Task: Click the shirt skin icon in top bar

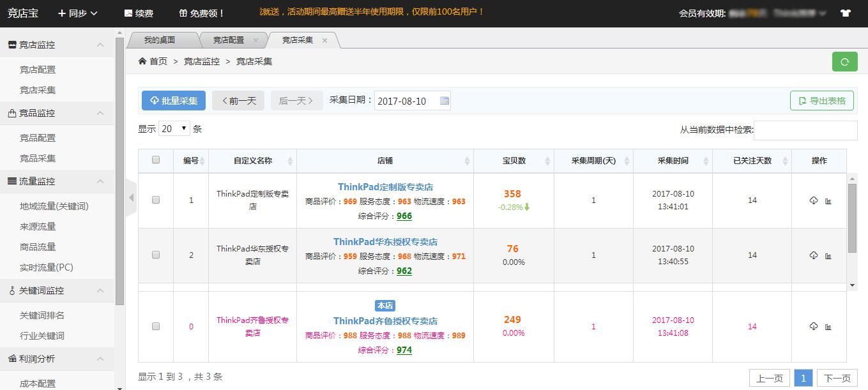Action: pos(846,13)
